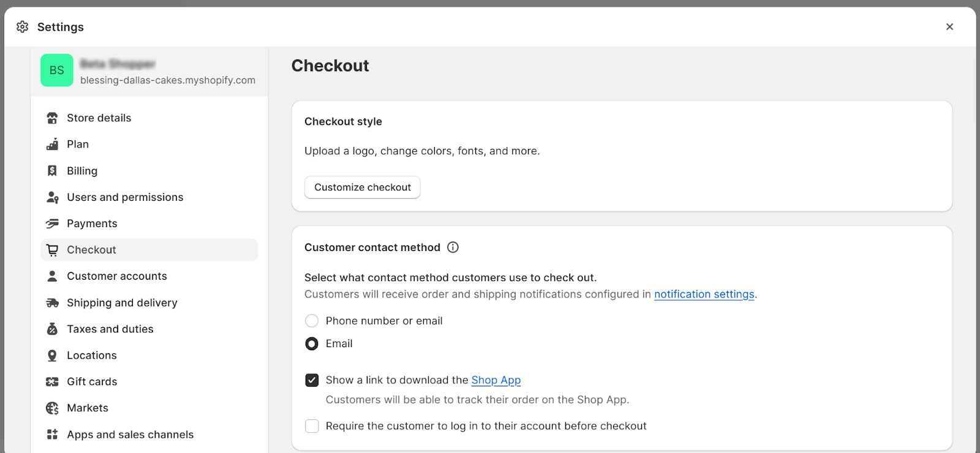Select the Phone number or email option
The image size is (980, 453).
click(312, 321)
